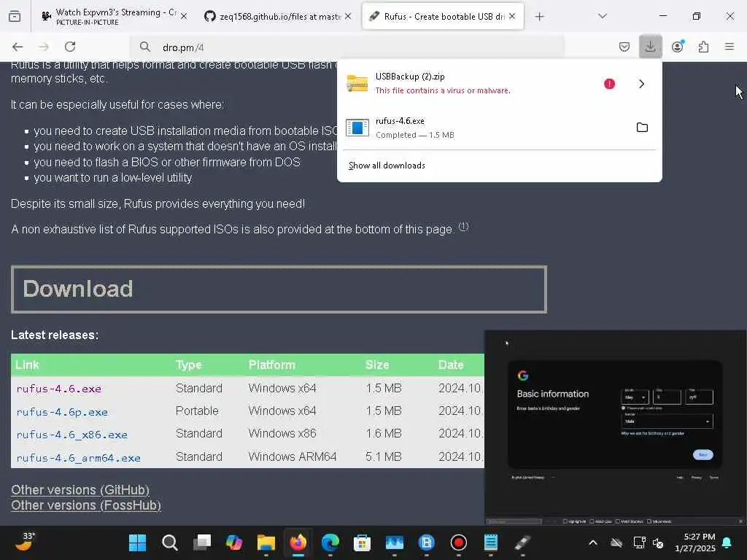The height and width of the screenshot is (560, 747).
Task: Download rufus-4.6_arm64.exe link
Action: pos(78,458)
